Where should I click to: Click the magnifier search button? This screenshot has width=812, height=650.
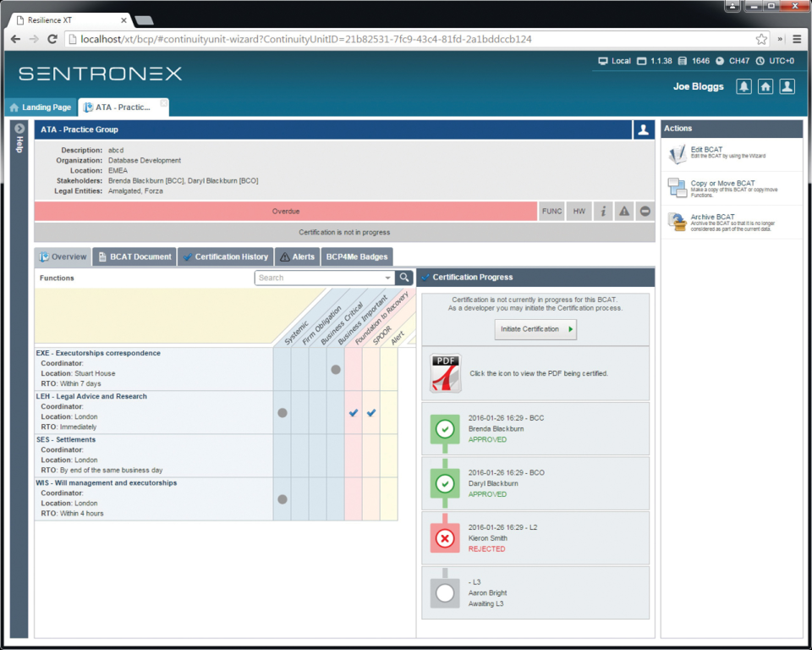(404, 278)
